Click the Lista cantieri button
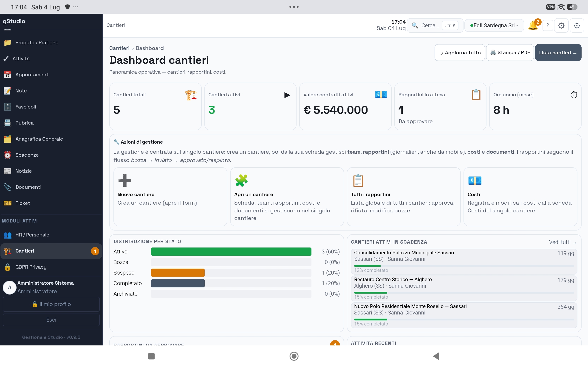 558,53
